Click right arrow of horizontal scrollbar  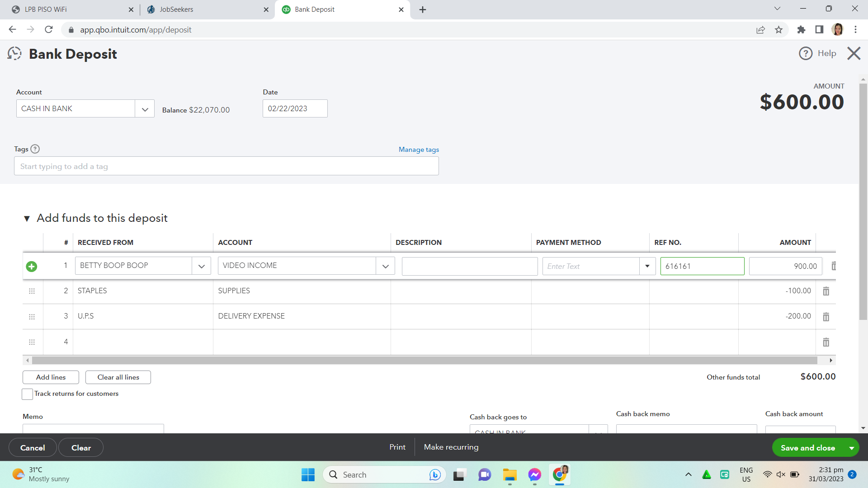831,361
